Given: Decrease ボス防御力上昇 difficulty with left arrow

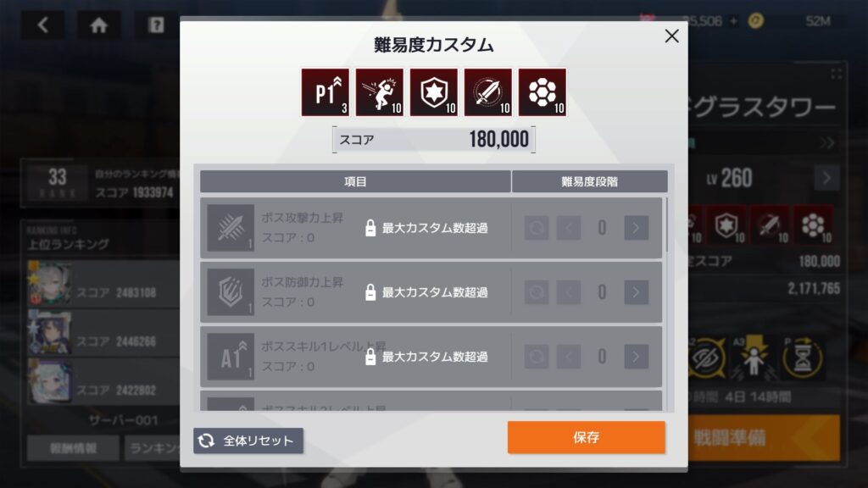Looking at the screenshot, I should click(x=569, y=292).
